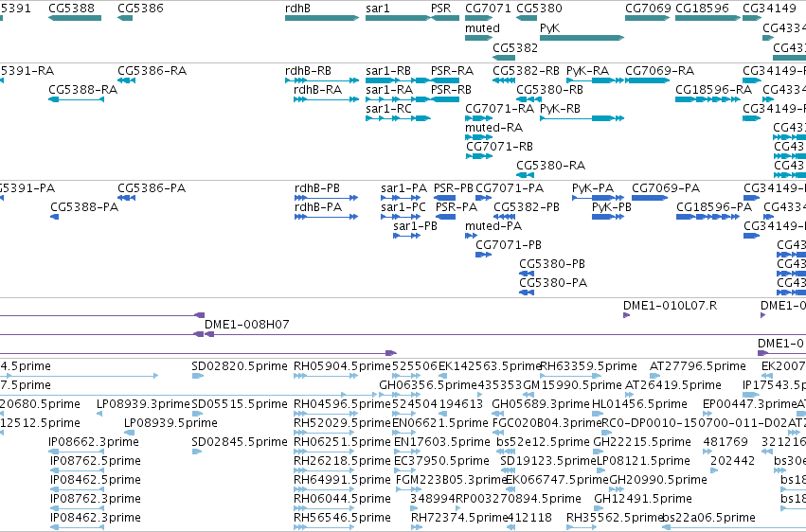Open transcript CG5382-RB

(504, 80)
